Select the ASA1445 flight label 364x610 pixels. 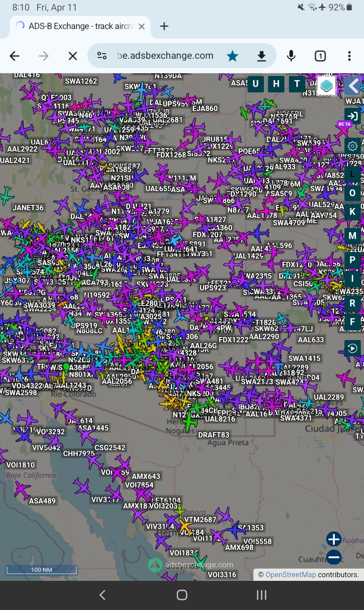(93, 428)
